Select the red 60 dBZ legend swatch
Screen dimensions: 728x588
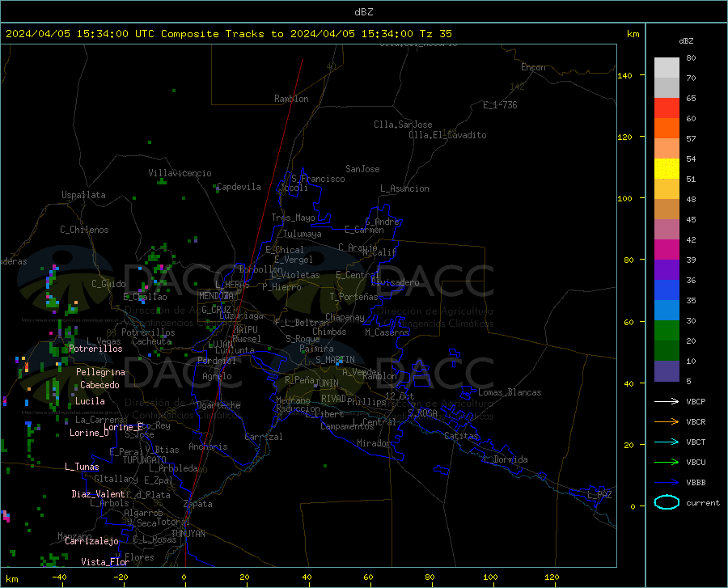tap(667, 108)
